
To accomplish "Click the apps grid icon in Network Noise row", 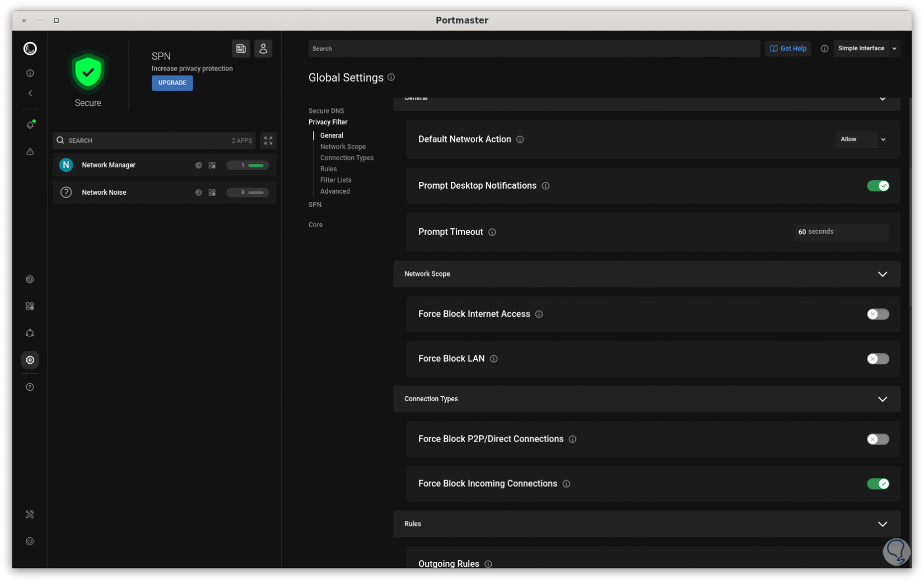I will point(212,193).
